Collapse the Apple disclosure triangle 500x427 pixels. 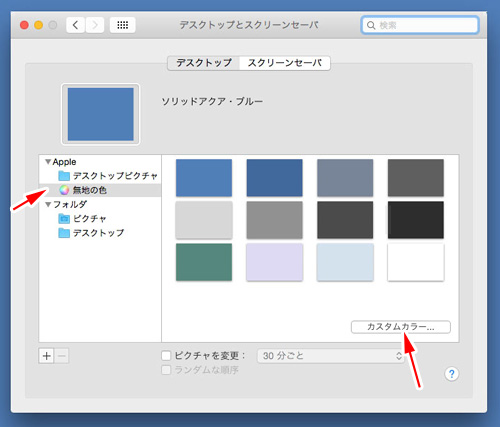click(48, 162)
